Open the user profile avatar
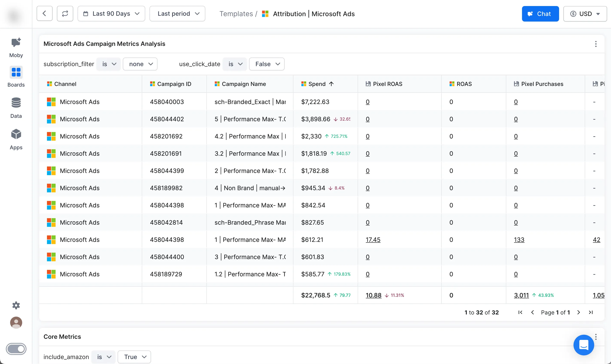This screenshot has height=364, width=611. (x=16, y=322)
